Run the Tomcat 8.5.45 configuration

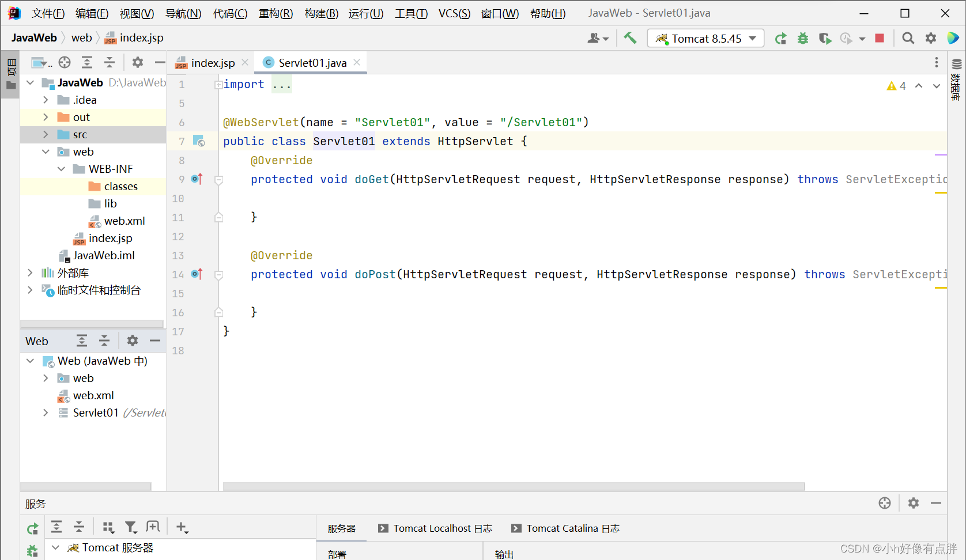(x=781, y=38)
